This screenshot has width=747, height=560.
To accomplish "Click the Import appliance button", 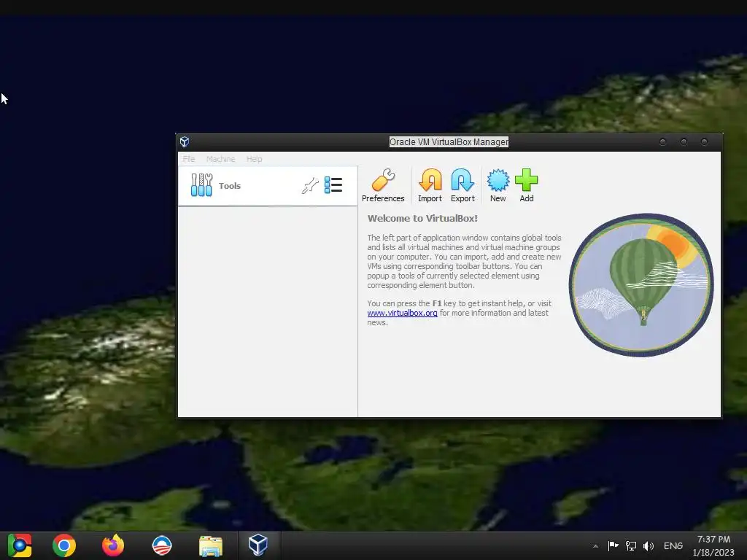I will (x=430, y=186).
